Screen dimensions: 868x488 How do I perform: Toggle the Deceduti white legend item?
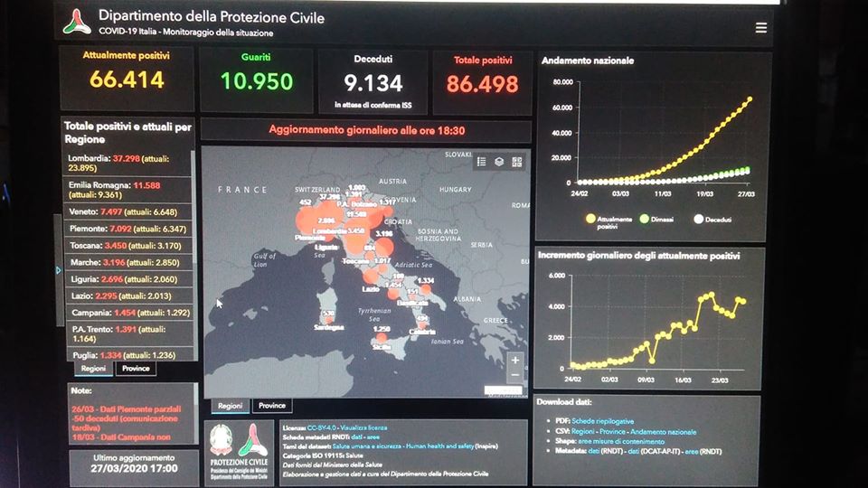[x=713, y=219]
